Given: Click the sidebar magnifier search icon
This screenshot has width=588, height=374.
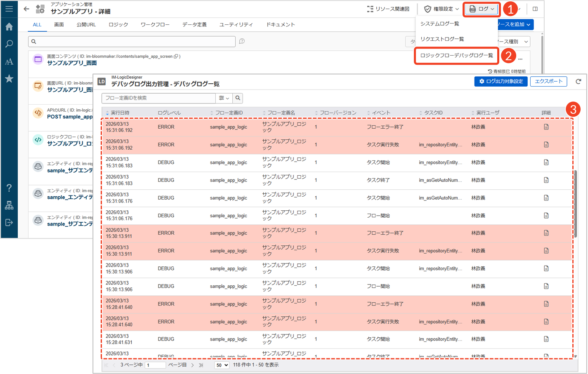Looking at the screenshot, I should [9, 44].
